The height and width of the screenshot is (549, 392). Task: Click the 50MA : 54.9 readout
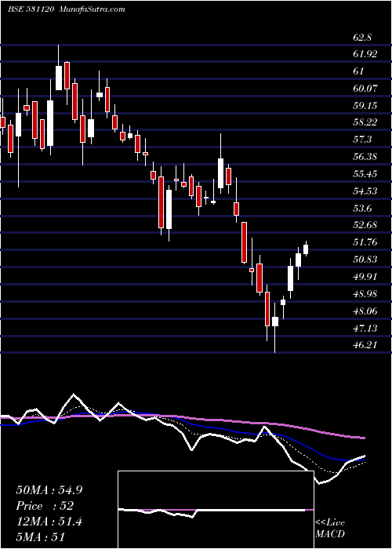49,490
